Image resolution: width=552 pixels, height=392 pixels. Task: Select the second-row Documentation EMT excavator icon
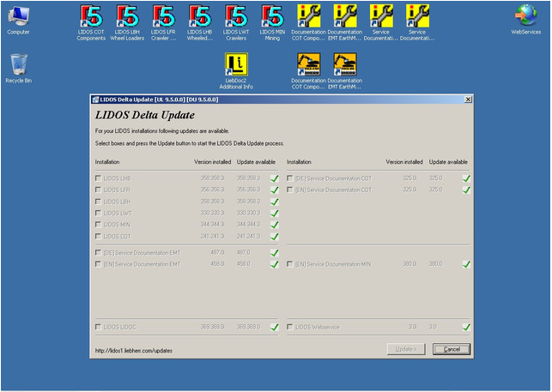[x=344, y=64]
